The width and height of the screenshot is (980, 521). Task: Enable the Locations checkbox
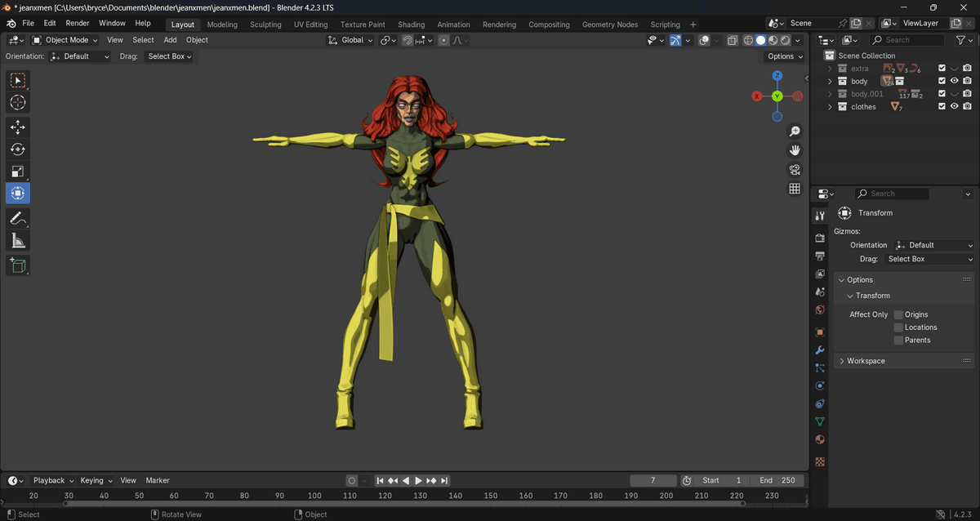[898, 327]
